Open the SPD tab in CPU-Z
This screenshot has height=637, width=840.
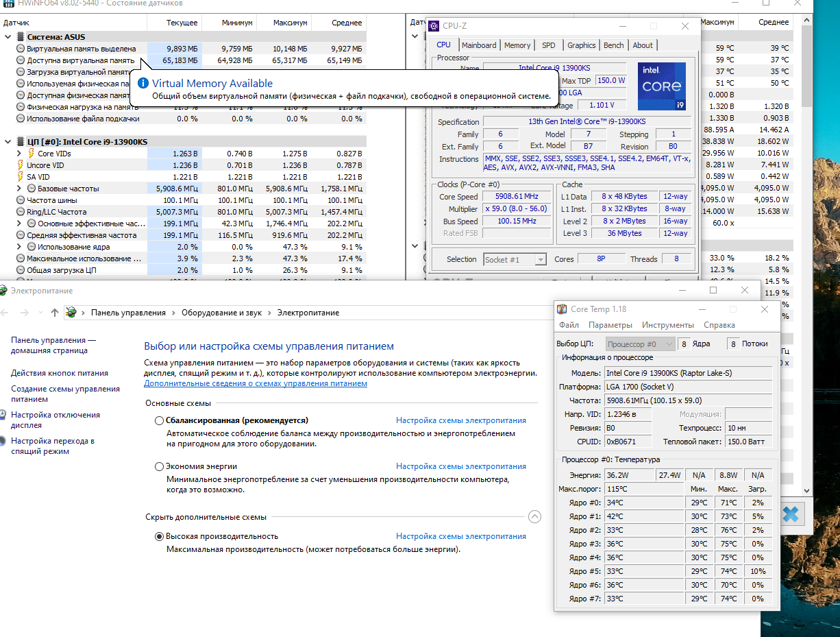point(549,45)
